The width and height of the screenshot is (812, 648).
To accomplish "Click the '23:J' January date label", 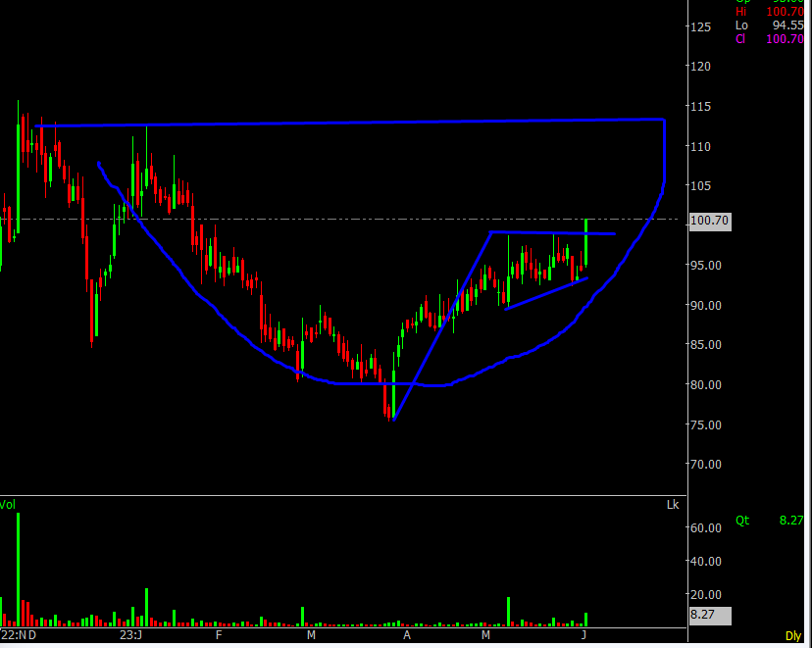I will point(131,635).
